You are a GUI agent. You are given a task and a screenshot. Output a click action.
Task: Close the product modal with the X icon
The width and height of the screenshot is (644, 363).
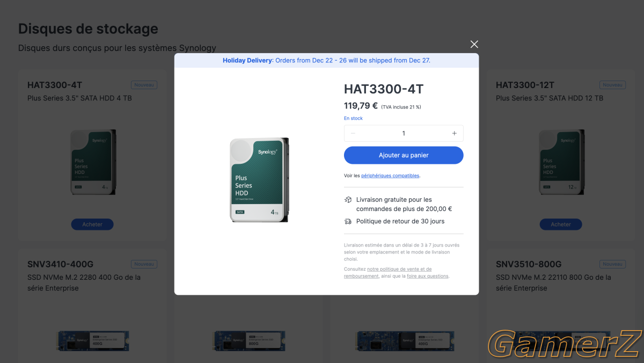point(474,44)
